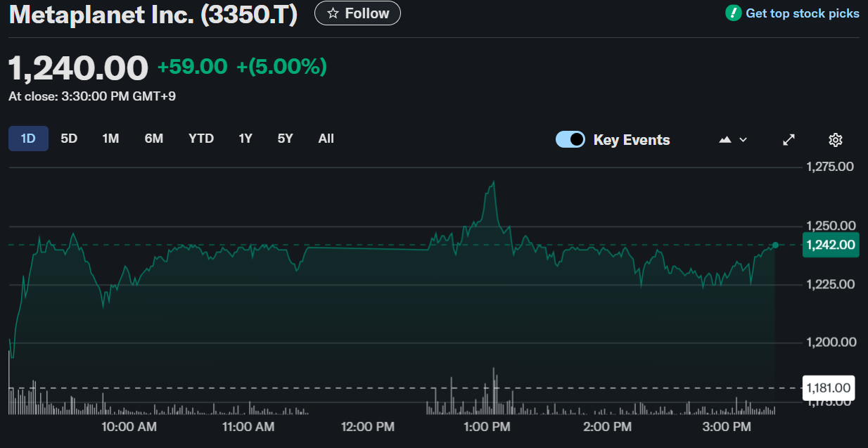This screenshot has width=868, height=448.
Task: Click the 1,240.00 closing price
Action: point(79,68)
